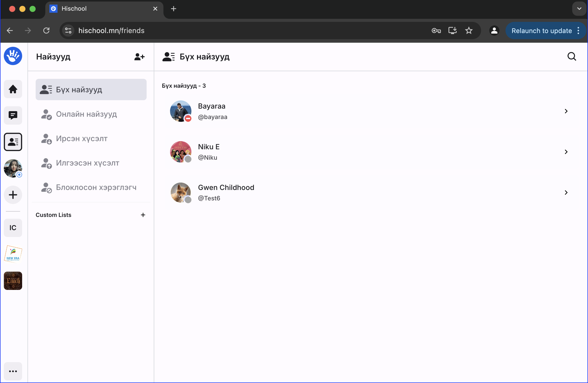Viewport: 588px width, 383px height.
Task: Show Блоклосон хэрэглэгч list
Action: pos(96,187)
